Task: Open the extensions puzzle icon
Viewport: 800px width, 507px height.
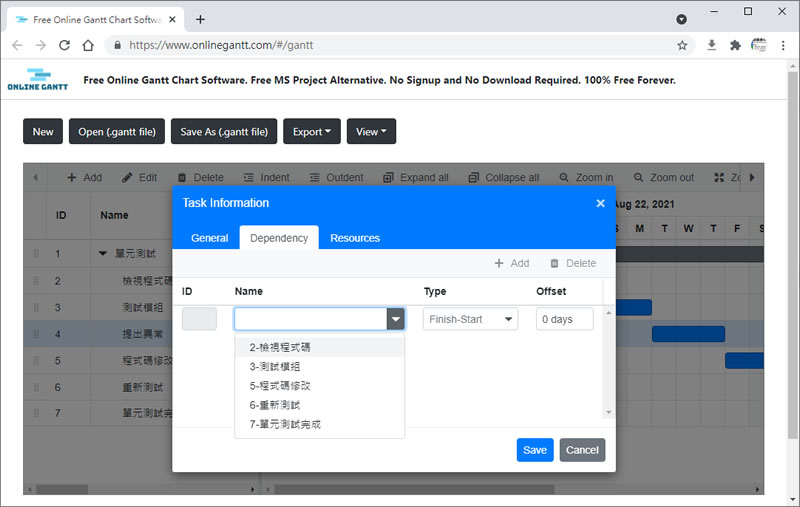Action: 735,45
